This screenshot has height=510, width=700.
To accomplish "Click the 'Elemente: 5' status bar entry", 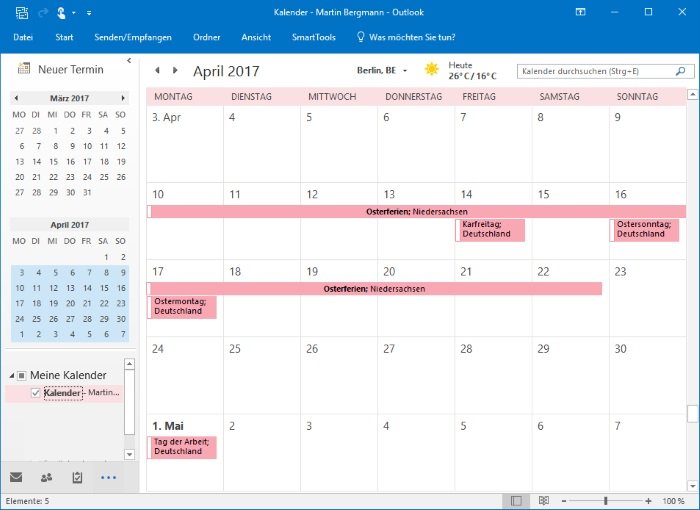I will [x=27, y=501].
